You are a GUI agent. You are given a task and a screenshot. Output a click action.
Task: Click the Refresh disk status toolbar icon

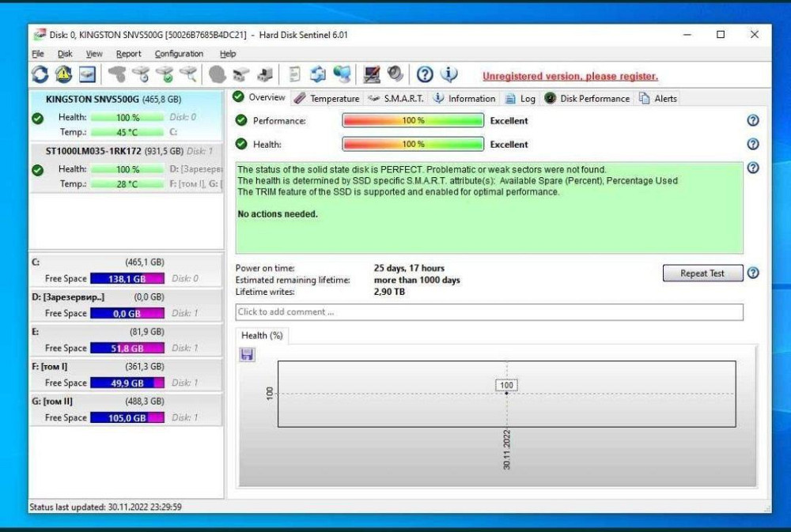[x=40, y=75]
